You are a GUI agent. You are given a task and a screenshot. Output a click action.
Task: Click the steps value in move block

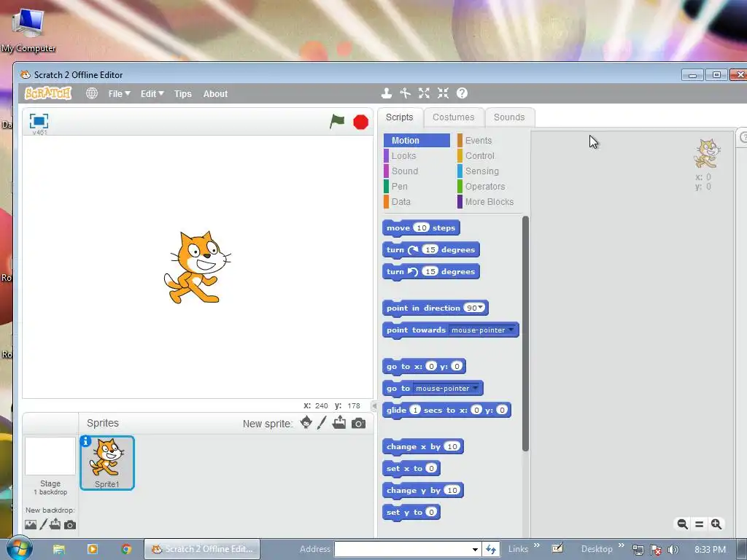422,227
